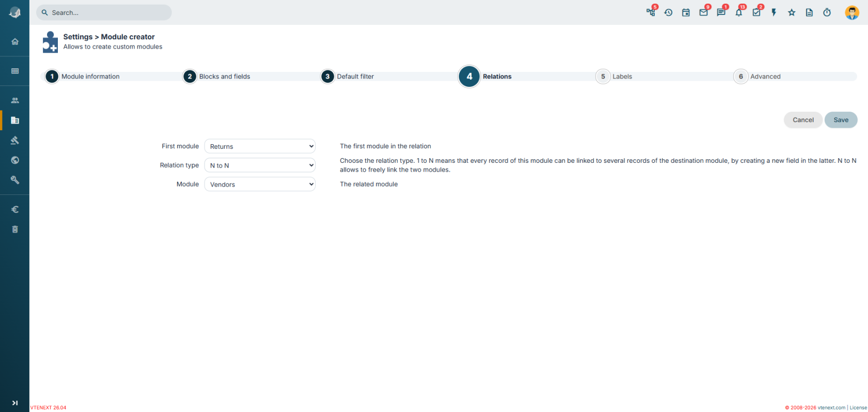Open the Relation type dropdown showing N to N
868x412 pixels.
tap(260, 165)
